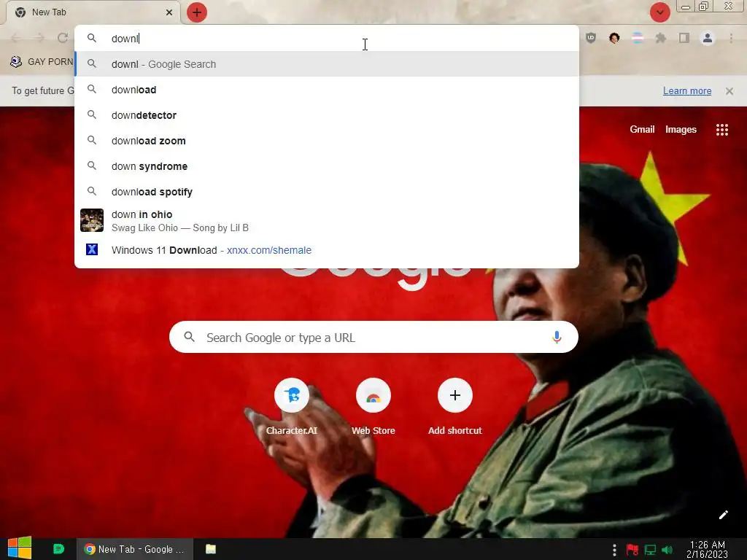Toggle the browser side panel icon

(x=684, y=38)
